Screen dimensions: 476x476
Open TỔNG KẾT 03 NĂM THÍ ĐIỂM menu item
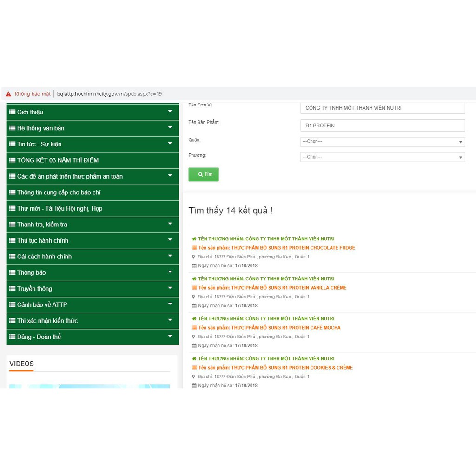[58, 160]
